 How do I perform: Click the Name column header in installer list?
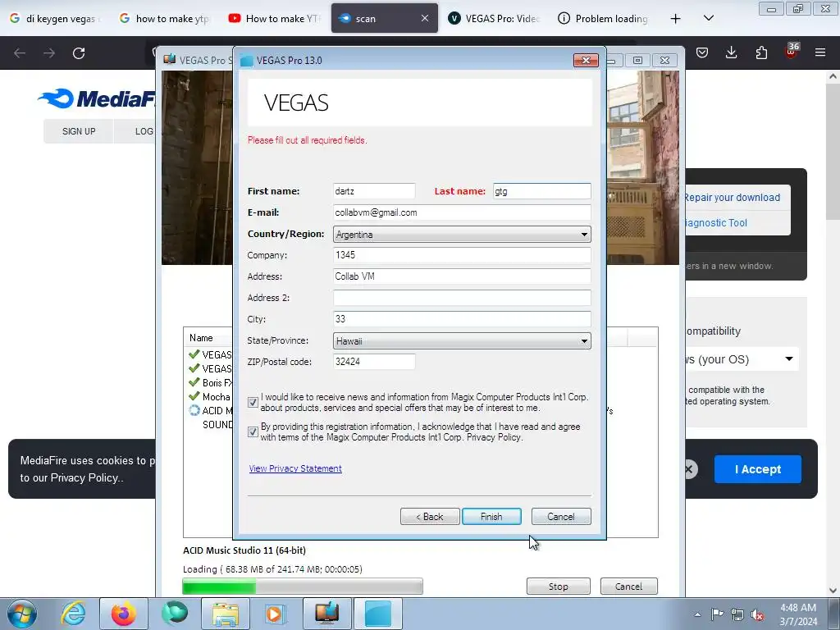[x=208, y=338]
